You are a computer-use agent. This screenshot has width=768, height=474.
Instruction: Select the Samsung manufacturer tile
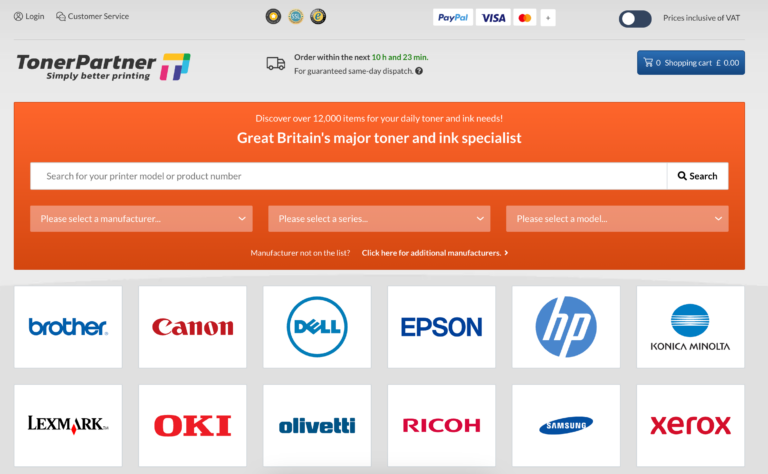click(x=566, y=426)
